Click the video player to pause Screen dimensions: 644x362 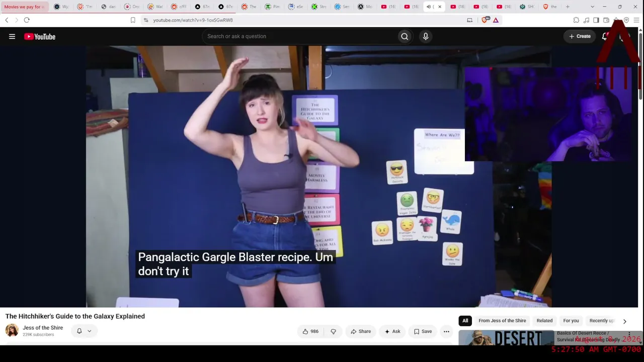coord(318,176)
